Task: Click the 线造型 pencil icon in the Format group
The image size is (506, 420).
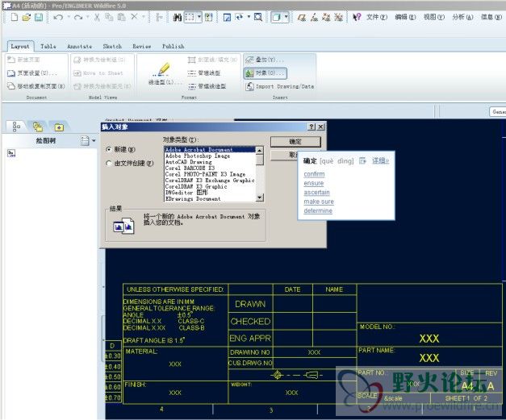Action: (x=164, y=69)
